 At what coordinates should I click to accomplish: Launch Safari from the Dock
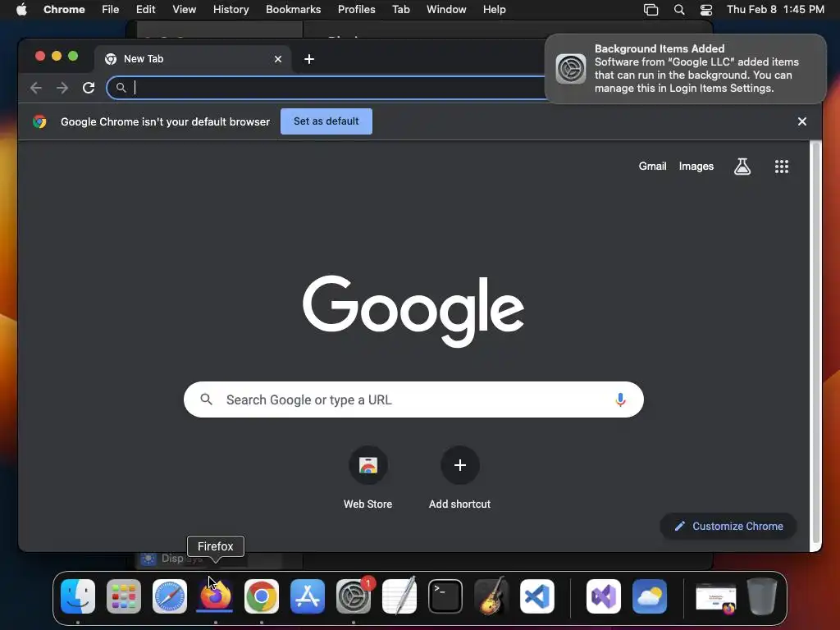[x=170, y=596]
